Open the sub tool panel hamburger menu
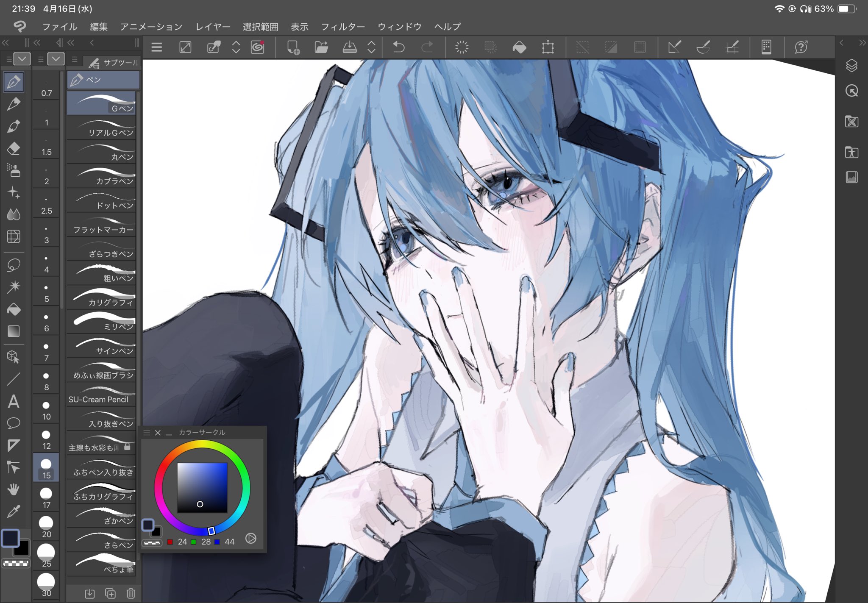 [x=75, y=59]
